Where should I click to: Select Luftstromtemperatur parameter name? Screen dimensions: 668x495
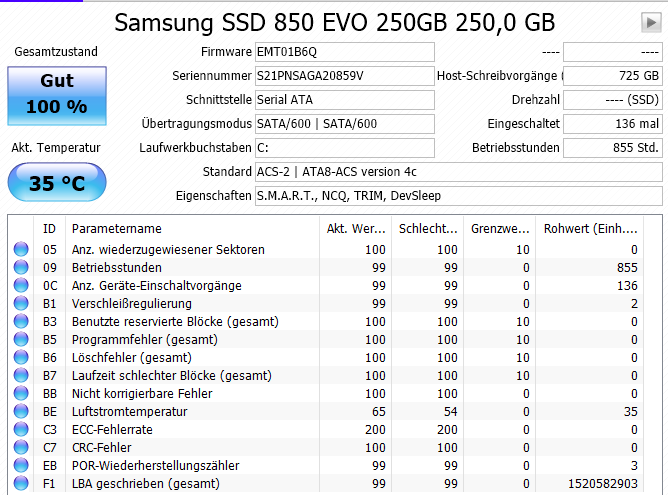[130, 412]
